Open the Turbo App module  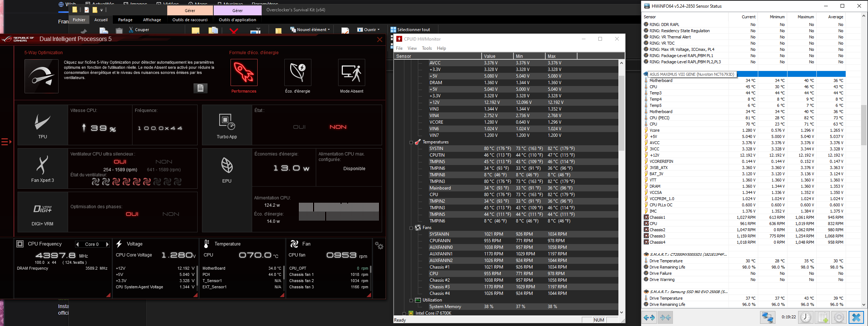click(227, 125)
